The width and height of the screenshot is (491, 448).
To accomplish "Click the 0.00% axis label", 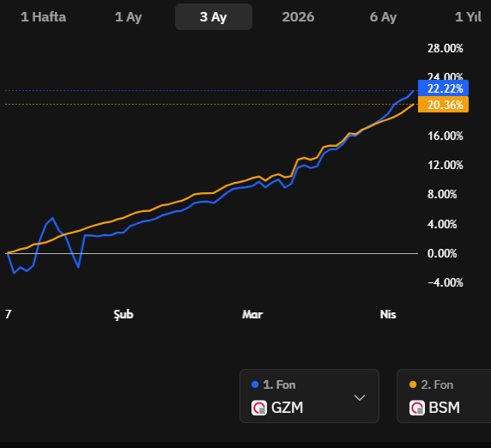I will pyautogui.click(x=442, y=253).
